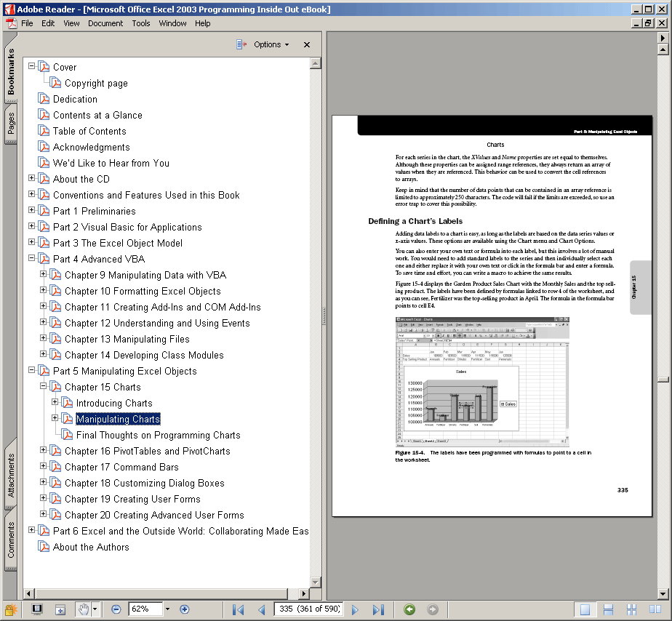Click bookmarks horizontal scroll right arrow
Image resolution: width=672 pixels, height=621 pixels.
304,593
